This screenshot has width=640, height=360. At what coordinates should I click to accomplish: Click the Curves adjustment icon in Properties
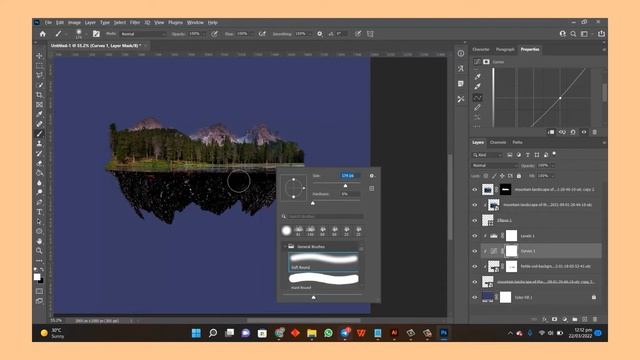click(x=477, y=62)
